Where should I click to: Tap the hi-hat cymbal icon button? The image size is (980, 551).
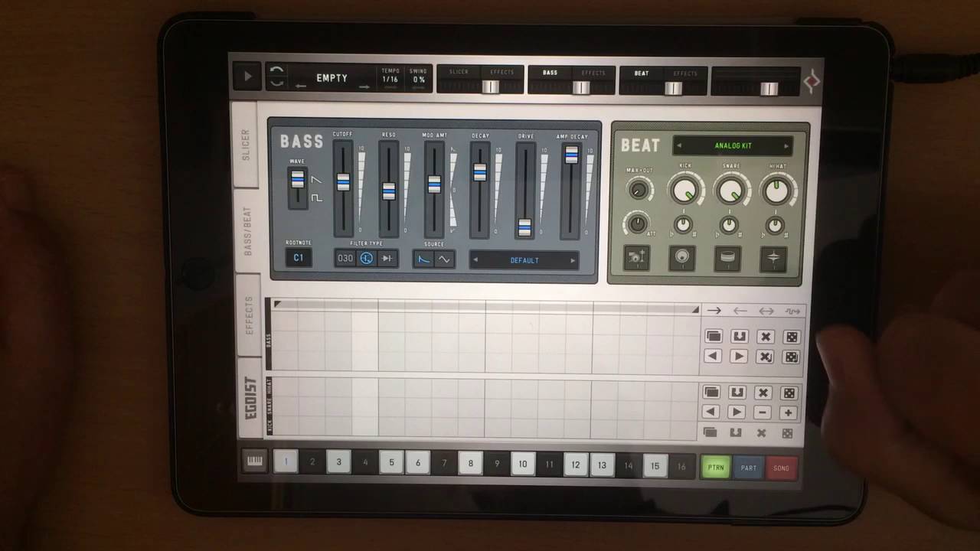pos(773,259)
